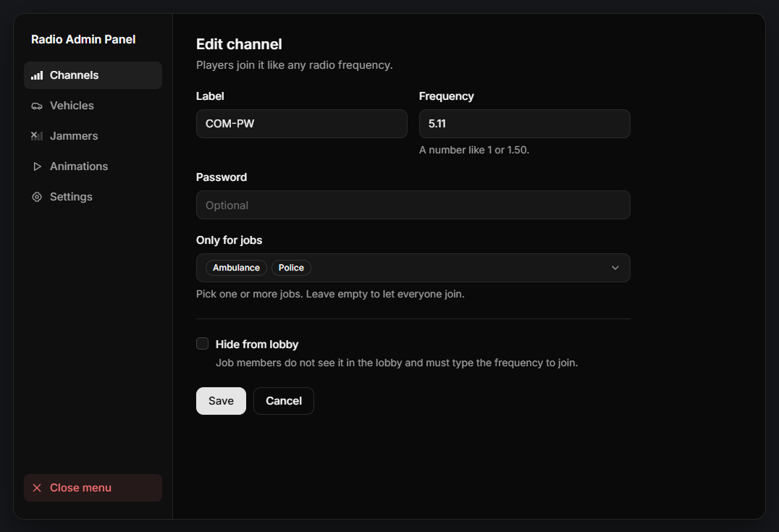Focus the Label field containing COM-PW

point(302,124)
